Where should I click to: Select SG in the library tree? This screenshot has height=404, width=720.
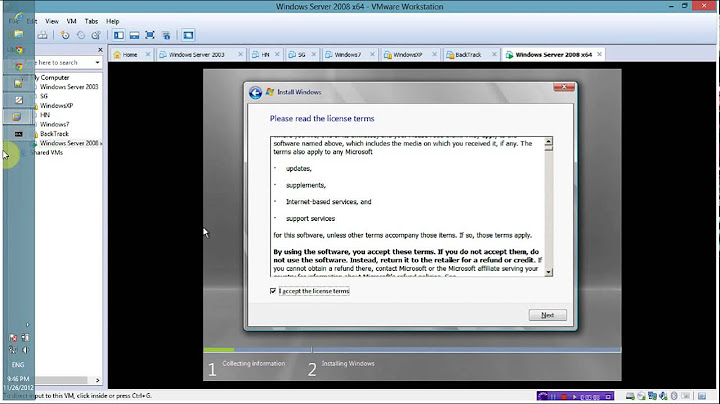pos(44,96)
